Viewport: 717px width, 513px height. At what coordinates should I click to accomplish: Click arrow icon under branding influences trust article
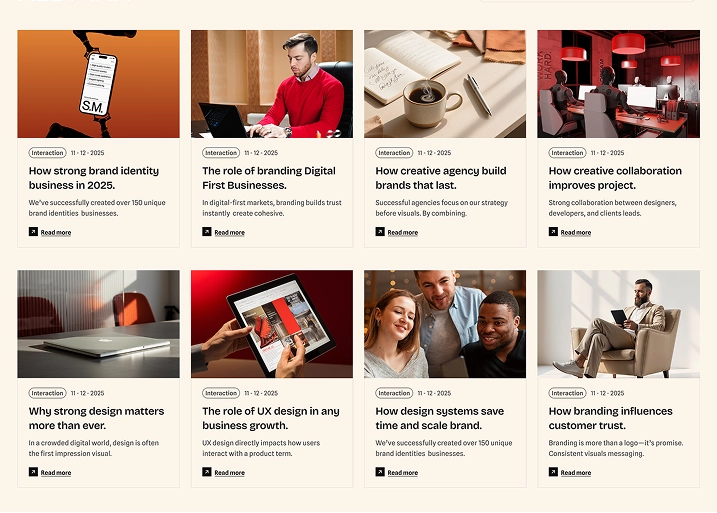[553, 472]
